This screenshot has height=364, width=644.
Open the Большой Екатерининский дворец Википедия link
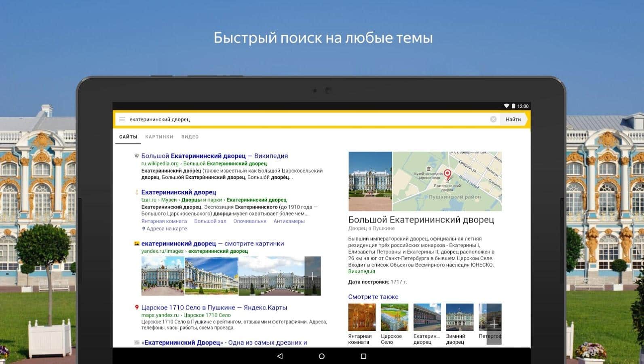tap(214, 156)
